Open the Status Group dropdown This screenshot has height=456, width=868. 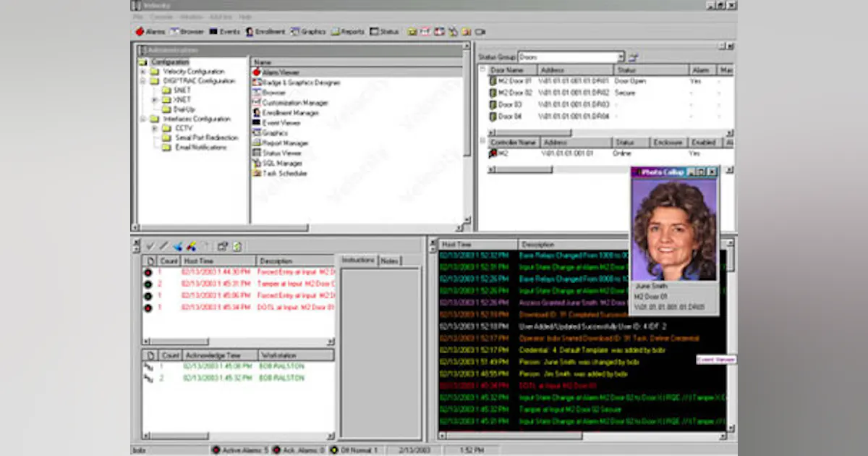tap(621, 57)
